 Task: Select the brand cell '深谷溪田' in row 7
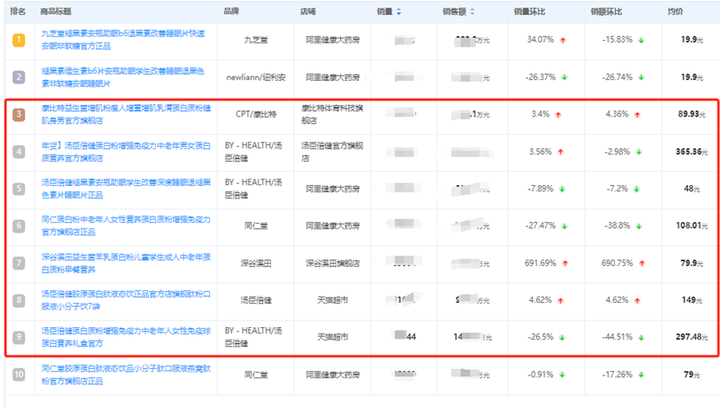(256, 263)
